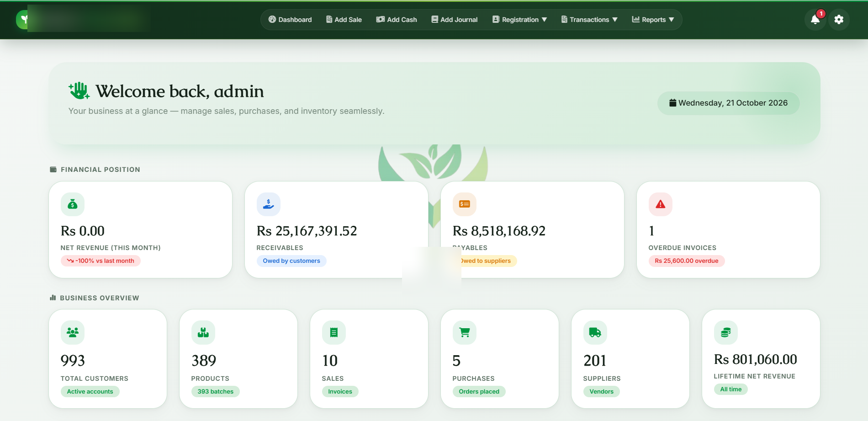Open the notifications bell icon

[x=815, y=20]
